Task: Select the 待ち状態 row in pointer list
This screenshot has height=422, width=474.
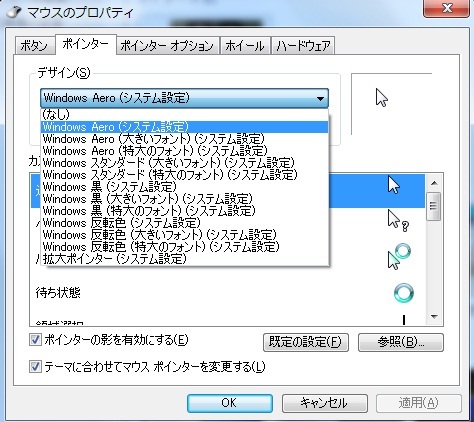Action: (227, 293)
